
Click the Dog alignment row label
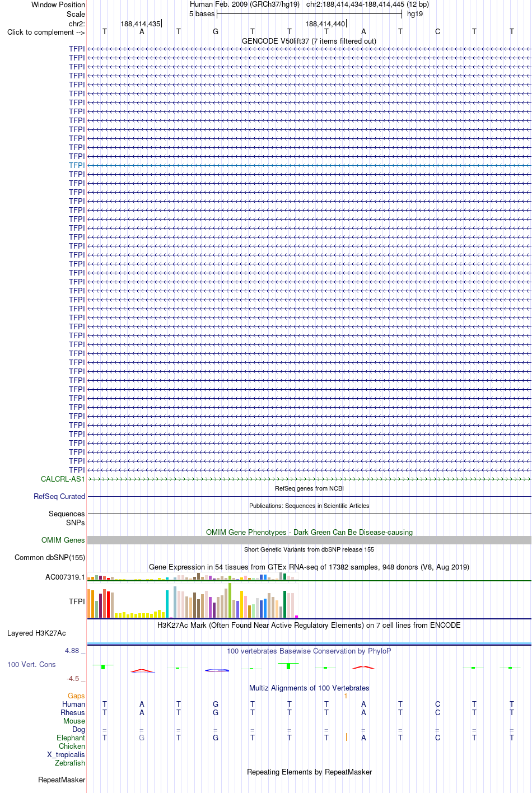(x=79, y=729)
